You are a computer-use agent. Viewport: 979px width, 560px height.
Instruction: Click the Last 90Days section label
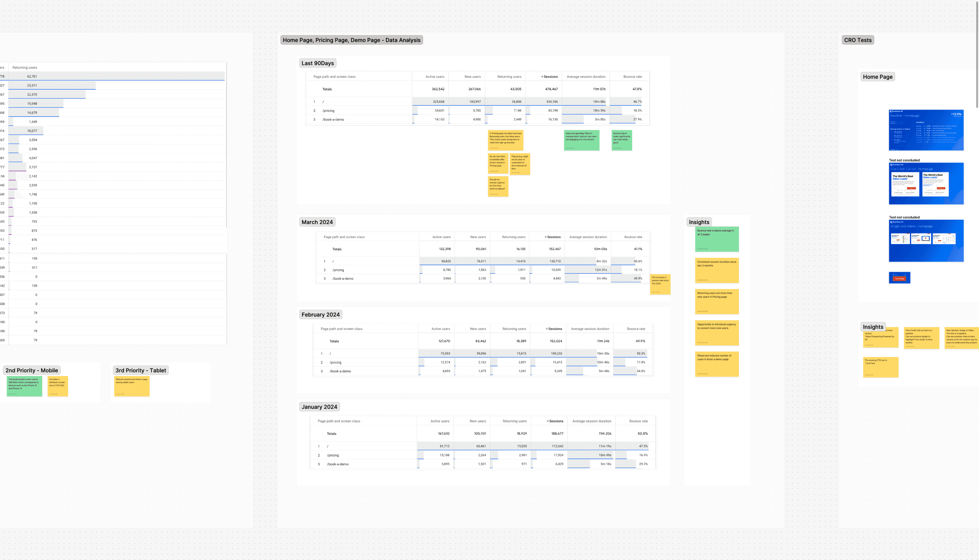[317, 63]
